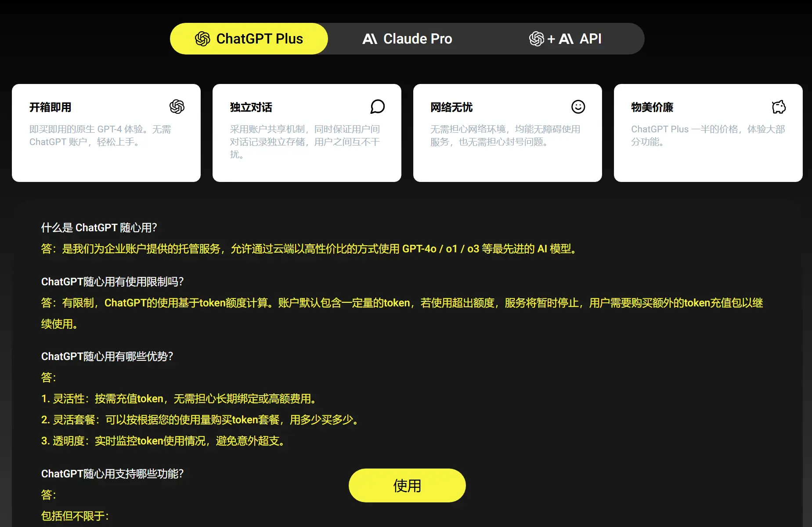
Task: Click the question 什么是 ChatGPT 随心用?
Action: [x=99, y=228]
